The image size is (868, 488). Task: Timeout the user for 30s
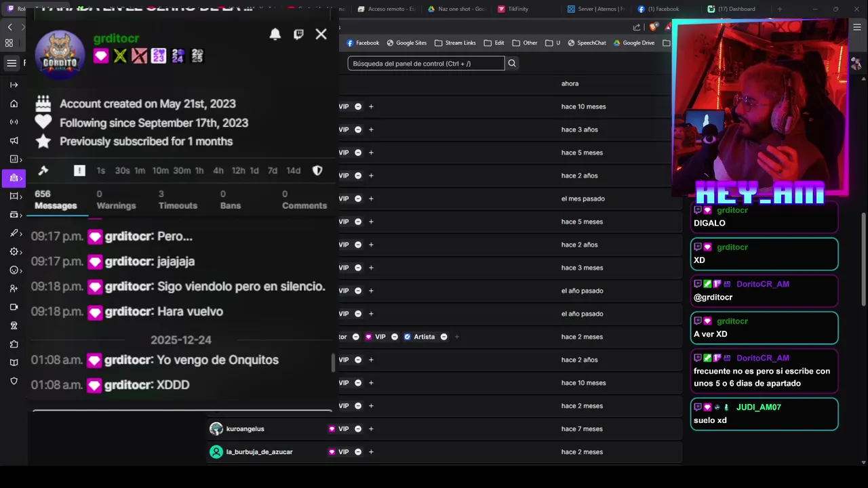pyautogui.click(x=122, y=170)
